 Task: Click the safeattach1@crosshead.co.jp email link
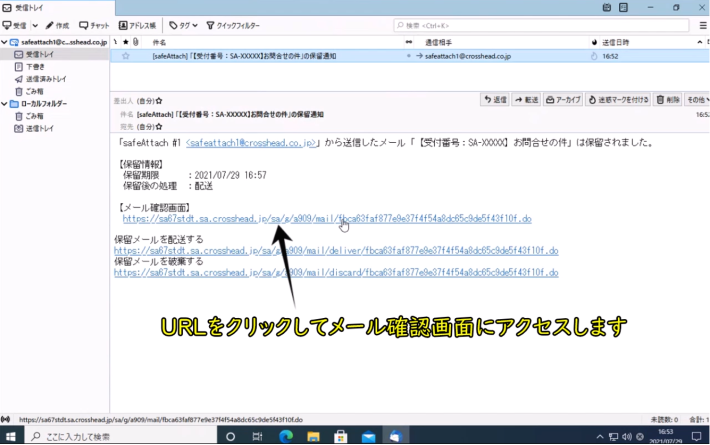pyautogui.click(x=251, y=143)
